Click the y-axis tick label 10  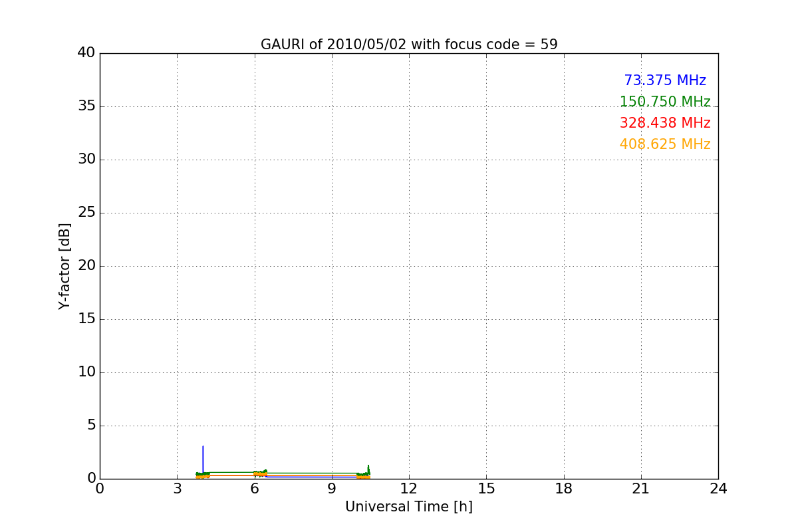pyautogui.click(x=86, y=372)
